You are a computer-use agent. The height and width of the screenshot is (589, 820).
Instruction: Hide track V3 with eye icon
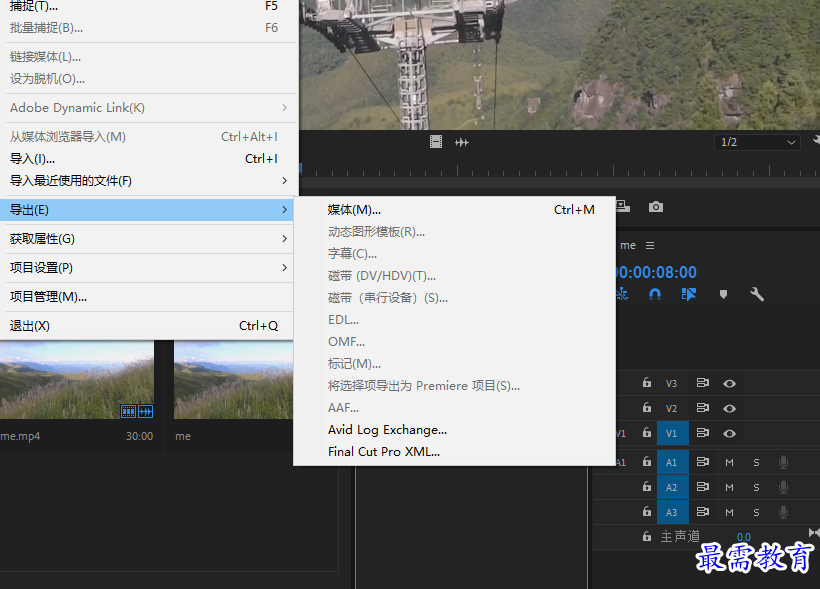point(730,383)
